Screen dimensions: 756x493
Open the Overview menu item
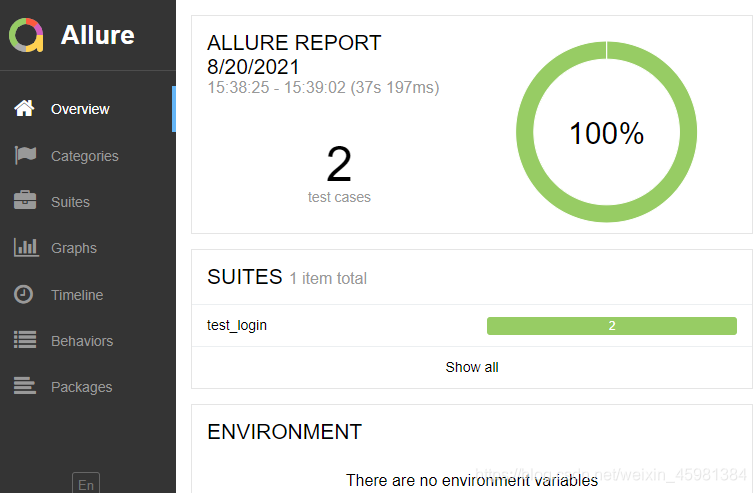[88, 109]
